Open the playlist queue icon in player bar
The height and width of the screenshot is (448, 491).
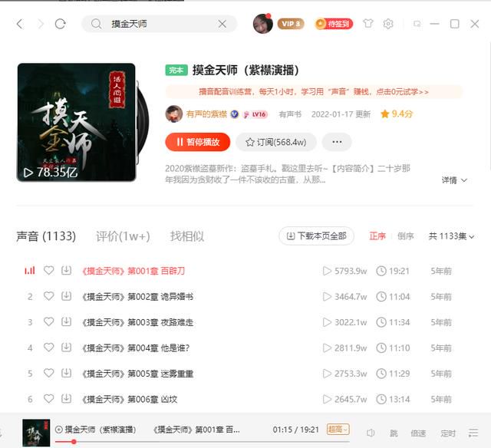click(x=473, y=433)
